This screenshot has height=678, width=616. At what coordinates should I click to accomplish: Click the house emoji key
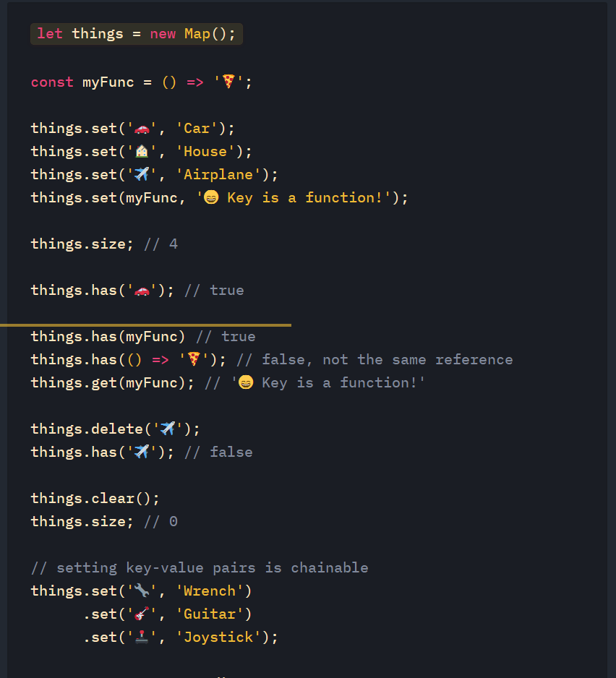point(142,152)
